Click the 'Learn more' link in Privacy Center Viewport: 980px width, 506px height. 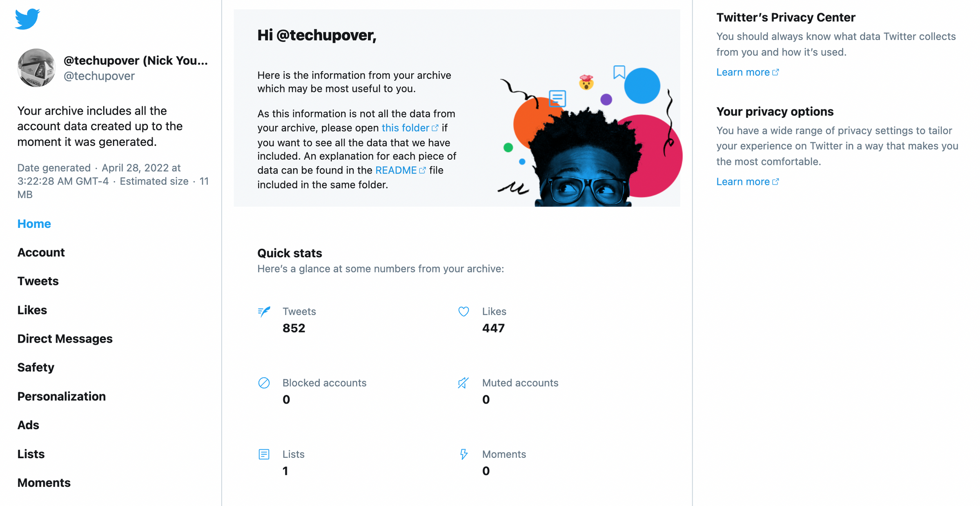point(745,72)
